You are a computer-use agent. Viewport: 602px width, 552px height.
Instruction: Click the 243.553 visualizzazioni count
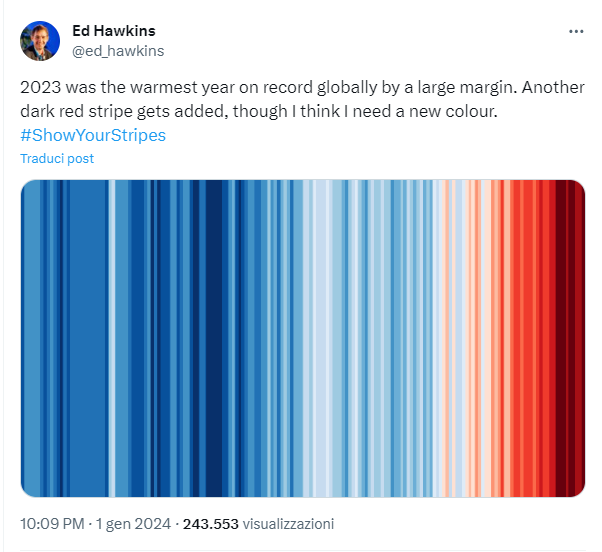point(258,524)
